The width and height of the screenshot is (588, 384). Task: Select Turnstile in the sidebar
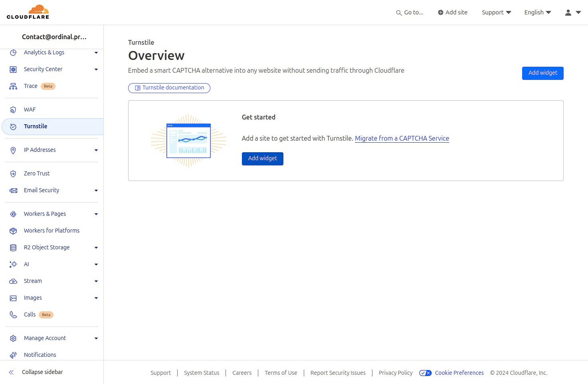pos(53,126)
